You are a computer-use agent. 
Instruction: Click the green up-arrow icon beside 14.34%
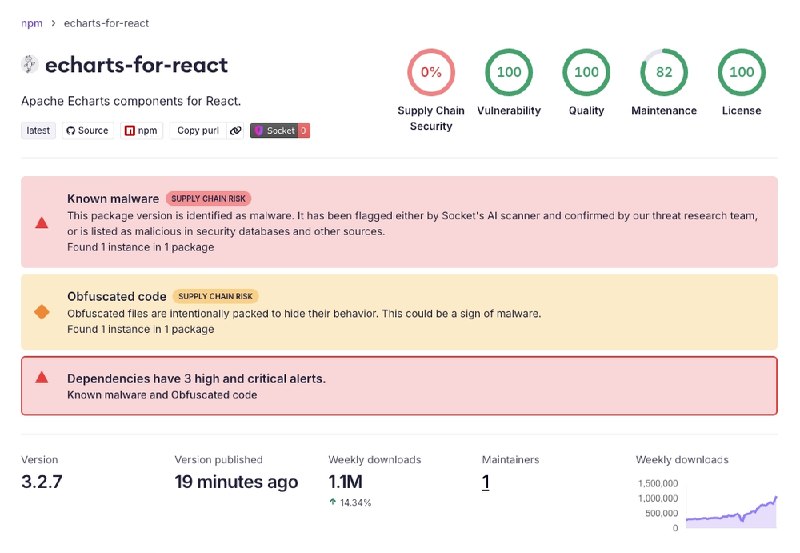pyautogui.click(x=333, y=502)
